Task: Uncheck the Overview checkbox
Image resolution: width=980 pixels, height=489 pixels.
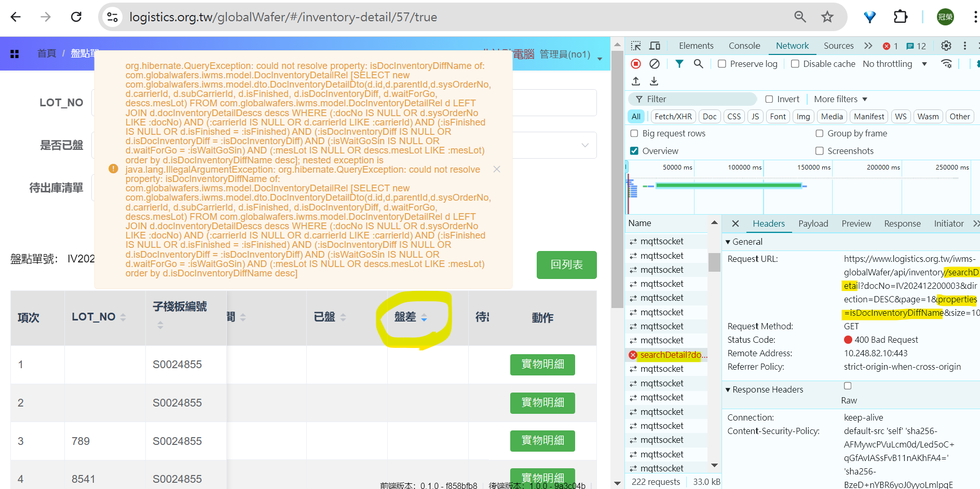Action: pyautogui.click(x=634, y=151)
